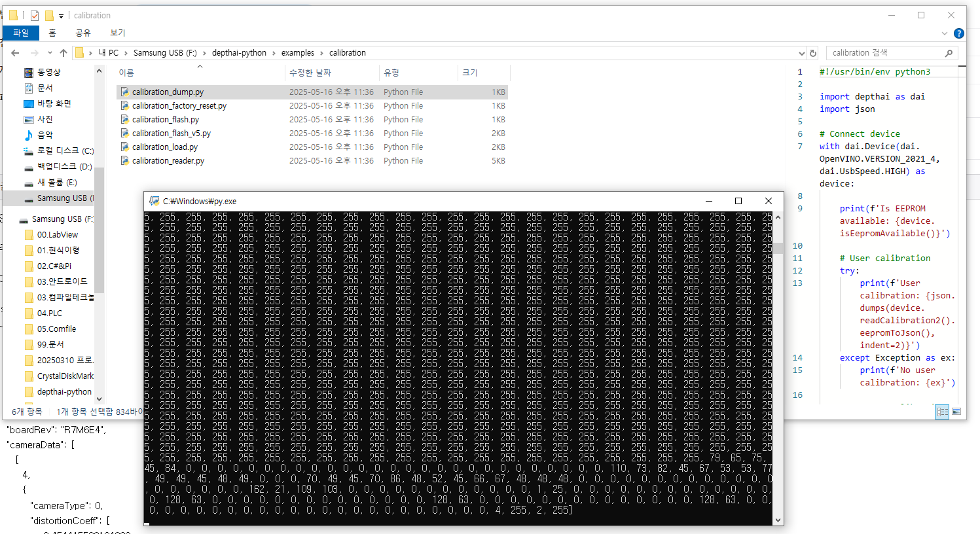Expand the address bar history dropdown

click(x=802, y=53)
